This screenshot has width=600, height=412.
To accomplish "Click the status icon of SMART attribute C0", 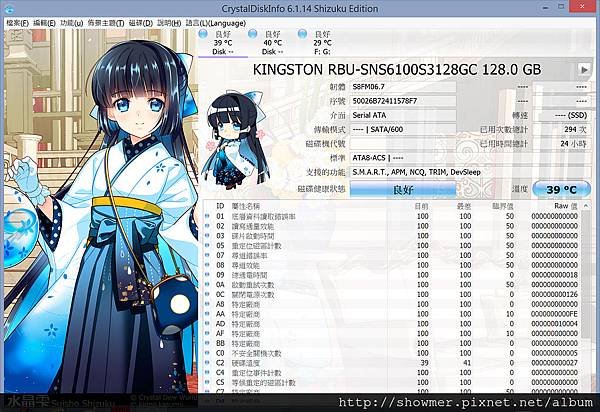I will click(x=207, y=353).
